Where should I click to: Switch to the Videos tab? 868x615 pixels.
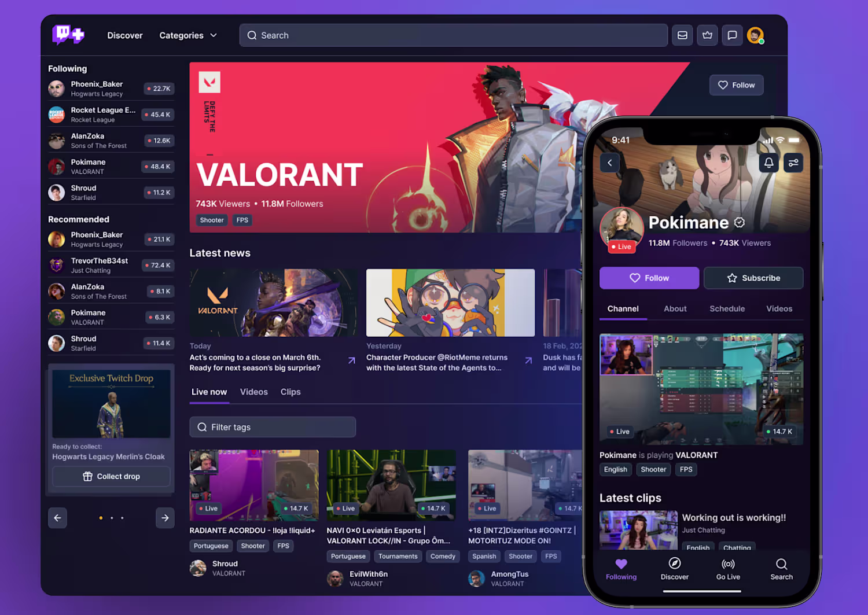coord(253,392)
